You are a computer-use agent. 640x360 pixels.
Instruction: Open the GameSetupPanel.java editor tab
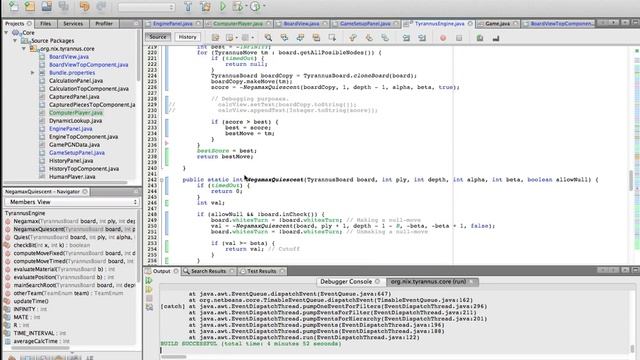click(365, 24)
